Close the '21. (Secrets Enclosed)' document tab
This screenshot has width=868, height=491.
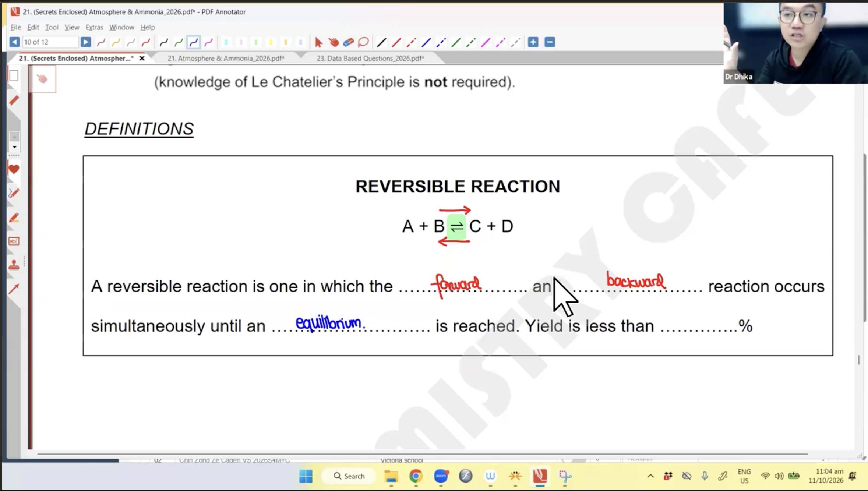click(x=142, y=58)
